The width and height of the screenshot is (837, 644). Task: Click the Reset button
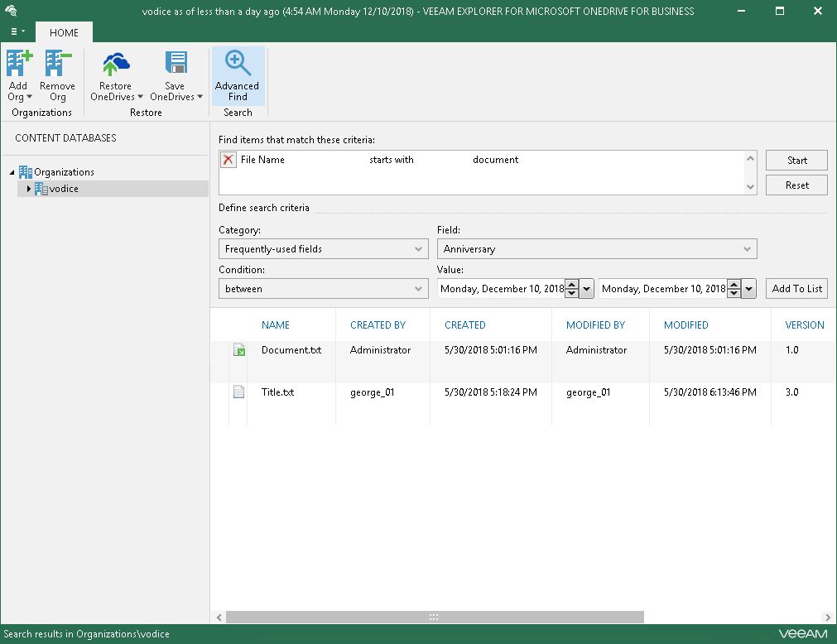pos(796,185)
